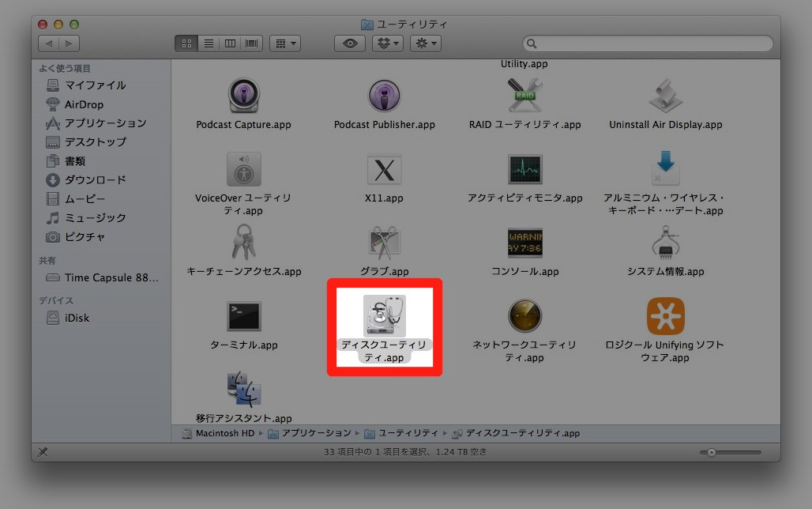This screenshot has width=812, height=509.
Task: Select the Console app icon
Action: point(524,243)
